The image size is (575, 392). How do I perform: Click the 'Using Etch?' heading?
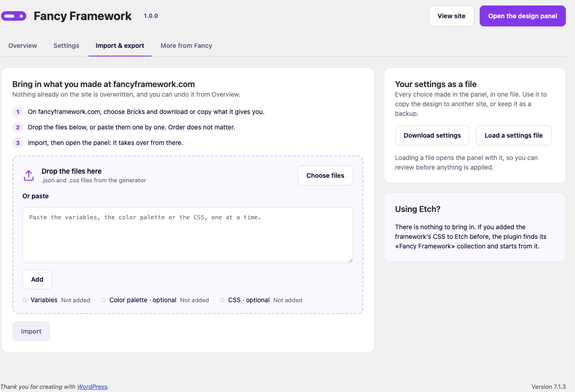pos(418,209)
